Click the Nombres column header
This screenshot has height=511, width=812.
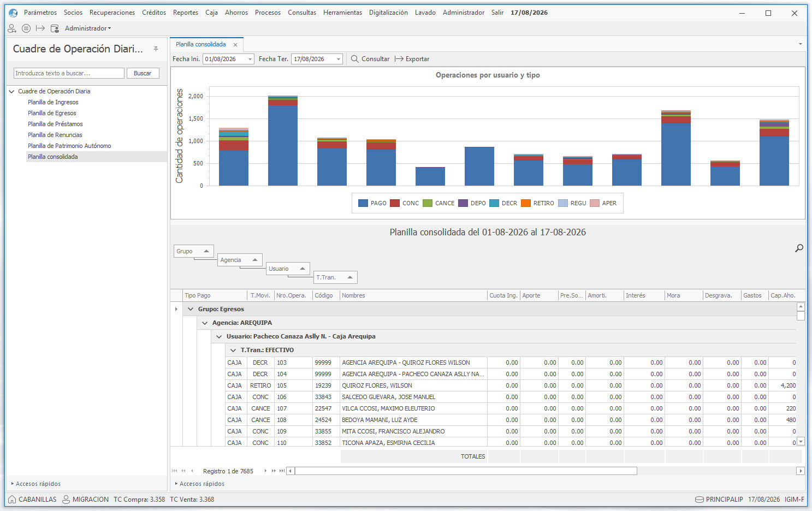click(413, 295)
